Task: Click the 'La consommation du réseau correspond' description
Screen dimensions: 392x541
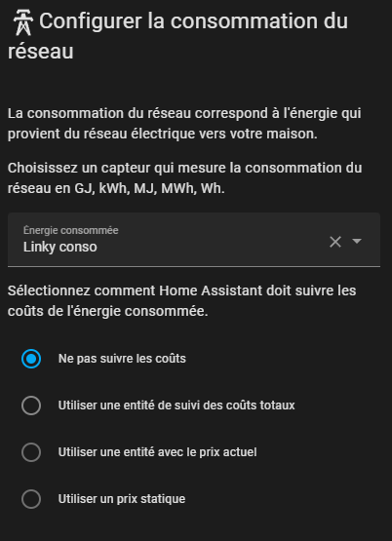Action: point(184,124)
